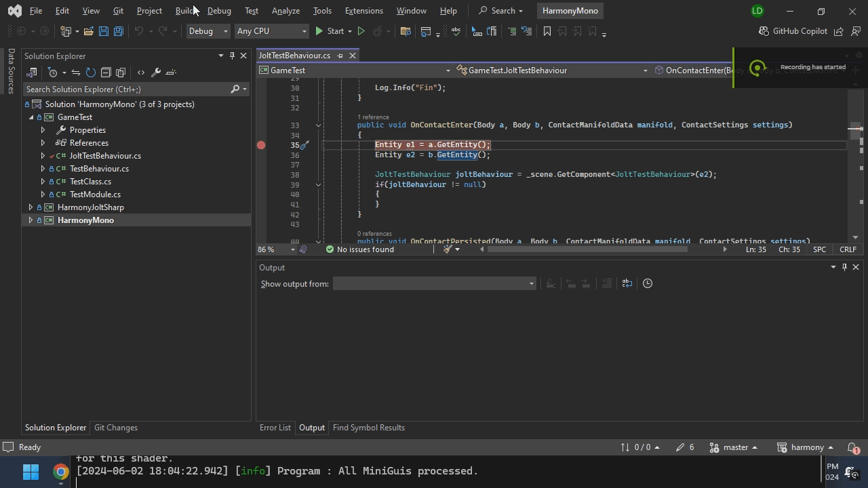Viewport: 868px width, 488px height.
Task: Toggle the breakpoint on line 35
Action: [x=261, y=144]
